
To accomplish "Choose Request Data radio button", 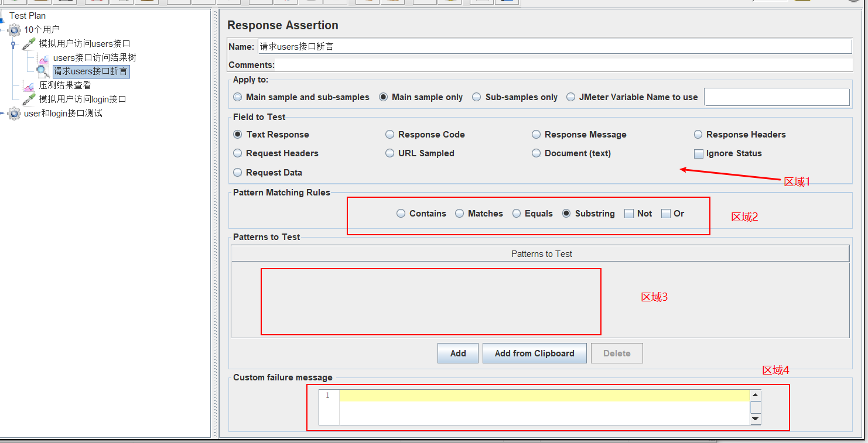I will [x=238, y=173].
